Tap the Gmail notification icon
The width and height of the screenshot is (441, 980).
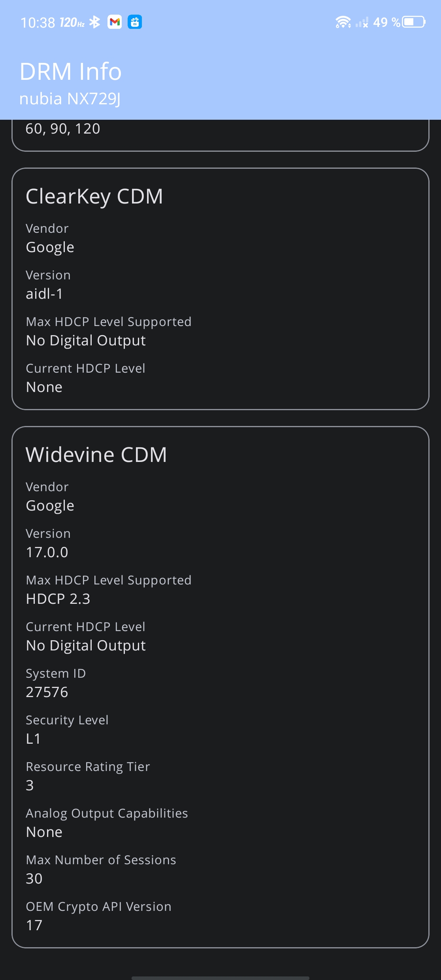coord(115,22)
